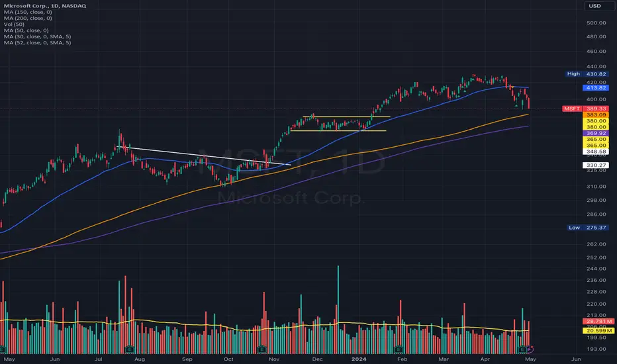
Task: Click the Aug label on time axis
Action: tap(140, 359)
